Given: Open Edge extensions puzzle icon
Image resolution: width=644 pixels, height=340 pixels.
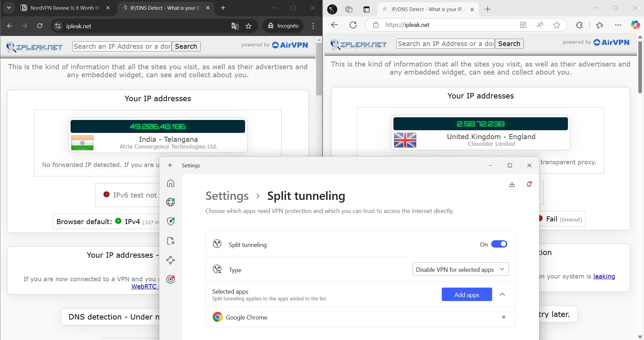Looking at the screenshot, I should (579, 25).
